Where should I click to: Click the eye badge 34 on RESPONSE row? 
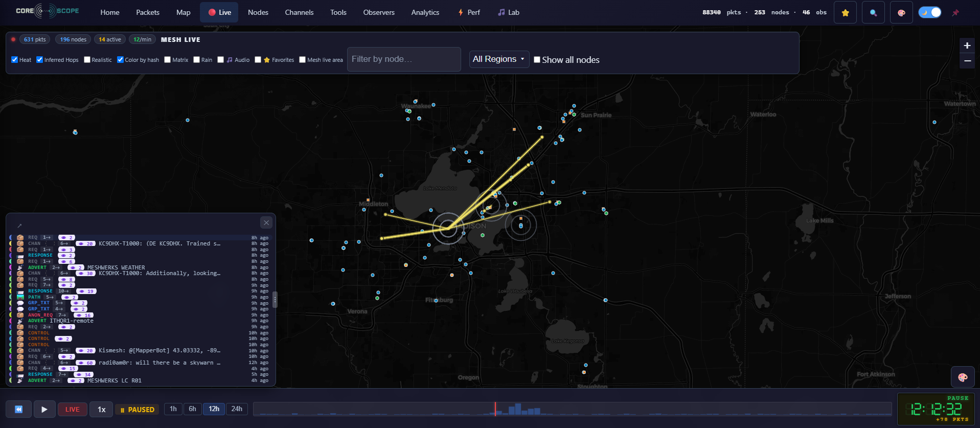click(x=84, y=375)
